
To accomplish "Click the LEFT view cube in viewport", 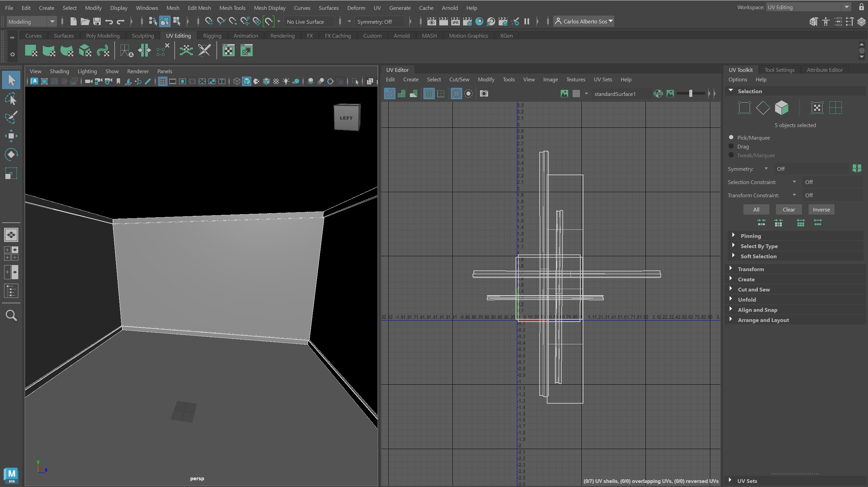I will [x=347, y=117].
